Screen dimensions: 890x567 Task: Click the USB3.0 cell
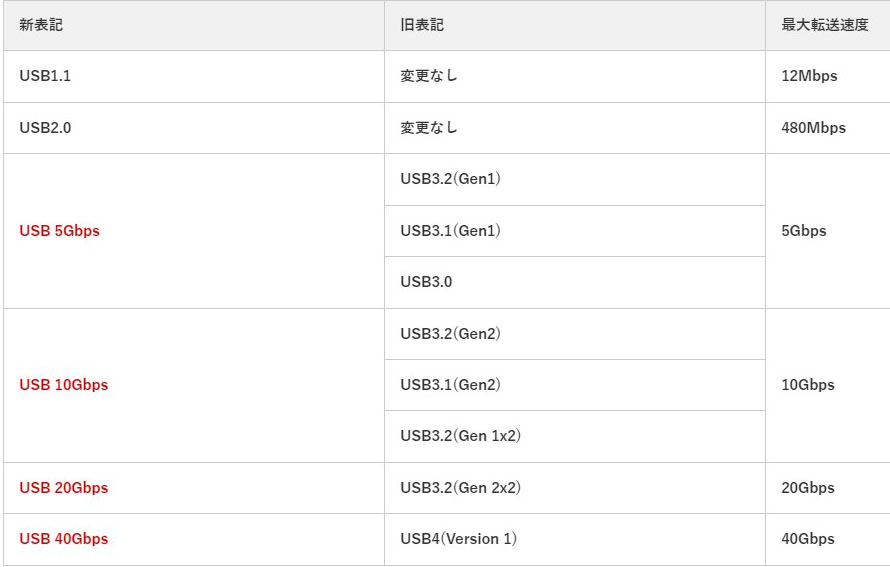pyautogui.click(x=426, y=282)
